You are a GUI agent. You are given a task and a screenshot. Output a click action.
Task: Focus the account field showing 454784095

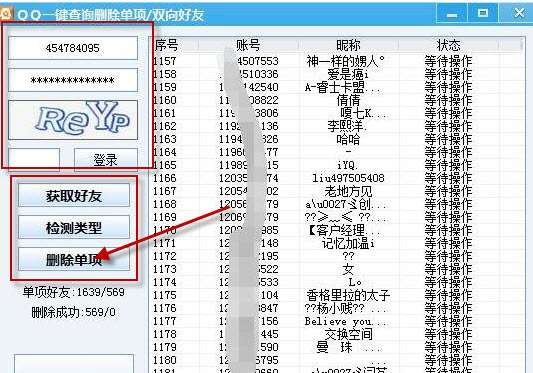pos(73,48)
